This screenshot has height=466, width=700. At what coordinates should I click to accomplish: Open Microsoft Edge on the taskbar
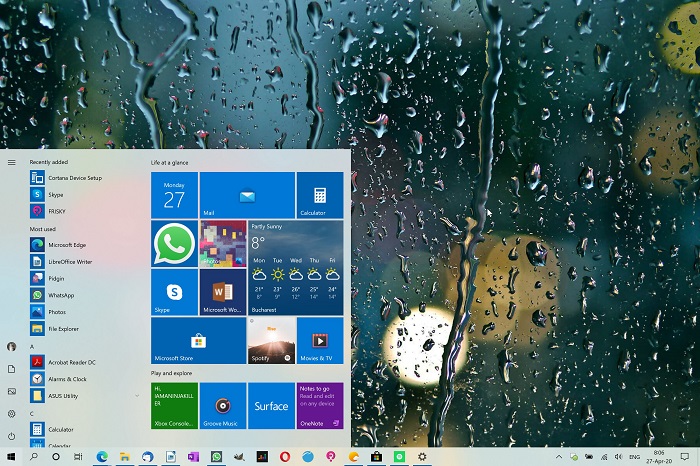pyautogui.click(x=102, y=457)
